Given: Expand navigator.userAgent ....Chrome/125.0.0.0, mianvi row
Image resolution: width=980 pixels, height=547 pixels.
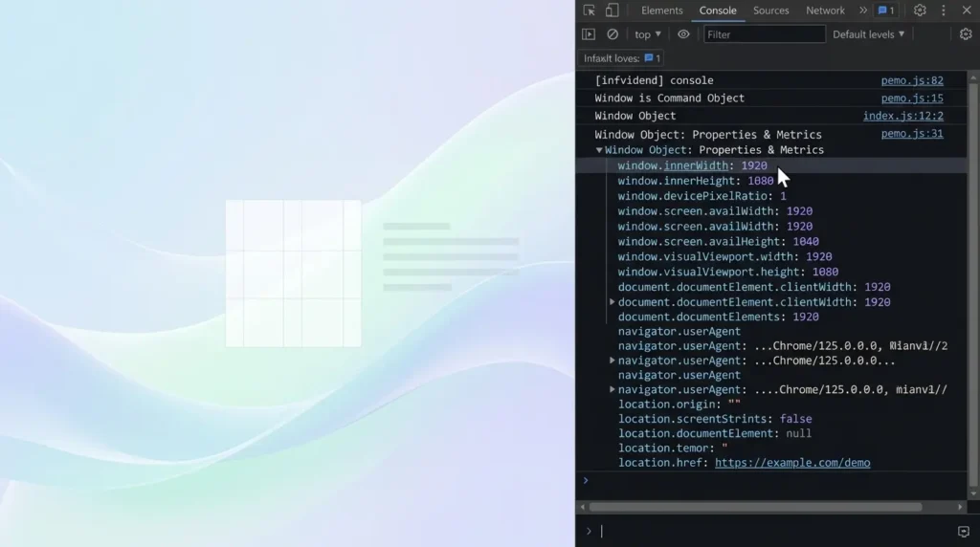Looking at the screenshot, I should (612, 389).
